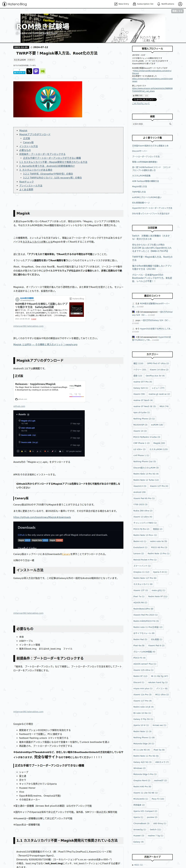
Task: Select the カスタムROM (125) category tag
Action: pyautogui.click(x=158, y=449)
